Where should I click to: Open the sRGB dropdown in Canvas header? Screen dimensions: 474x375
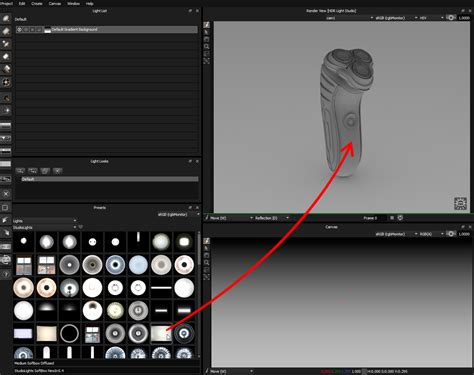[x=396, y=234]
